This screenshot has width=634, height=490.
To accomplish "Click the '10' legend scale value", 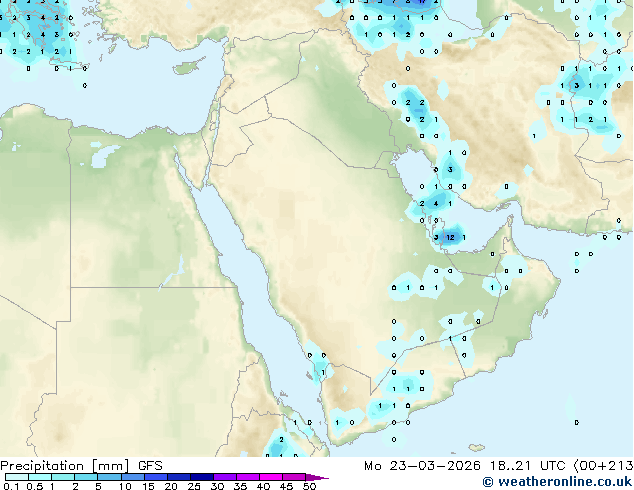I will [125, 486].
